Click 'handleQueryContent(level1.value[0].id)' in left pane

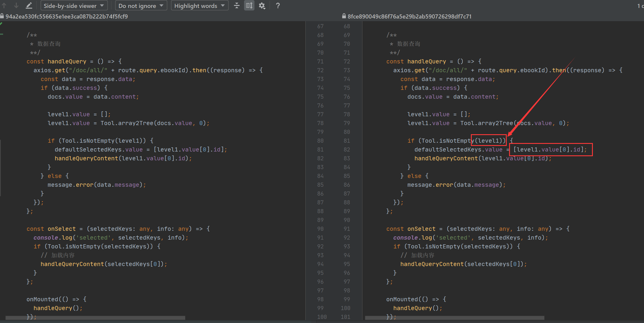(123, 158)
